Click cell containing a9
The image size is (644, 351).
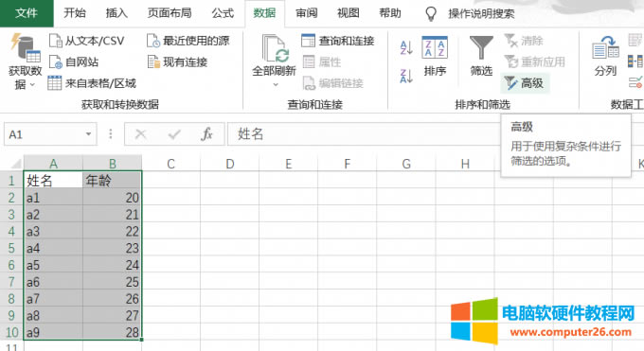point(53,332)
